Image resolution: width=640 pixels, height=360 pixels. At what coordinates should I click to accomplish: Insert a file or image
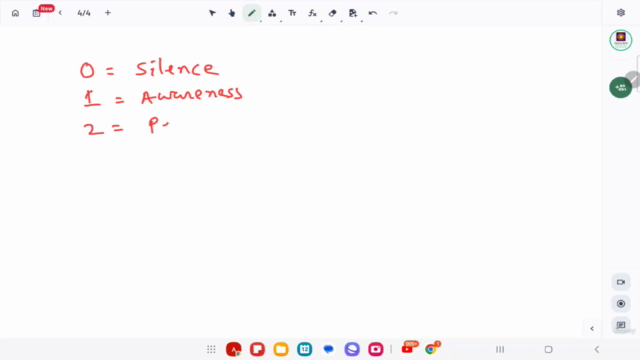(x=353, y=13)
